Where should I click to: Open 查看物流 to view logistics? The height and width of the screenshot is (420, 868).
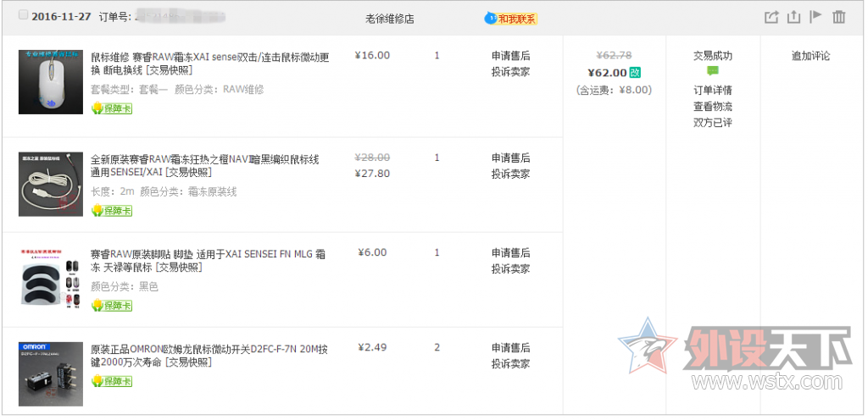[713, 107]
